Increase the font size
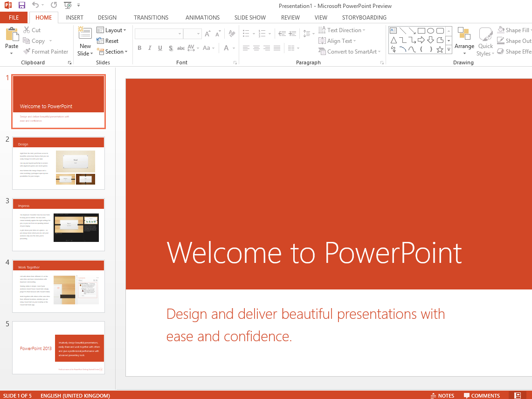 pyautogui.click(x=207, y=34)
